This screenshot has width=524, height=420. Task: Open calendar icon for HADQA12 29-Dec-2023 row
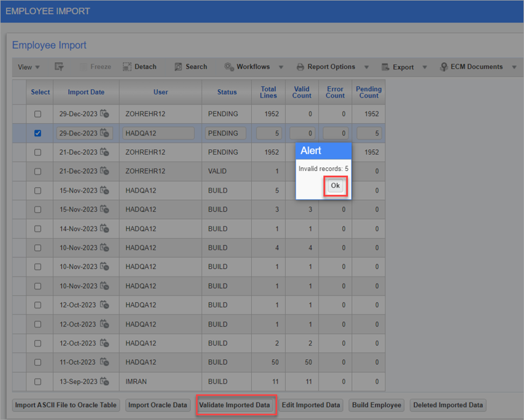pos(105,133)
